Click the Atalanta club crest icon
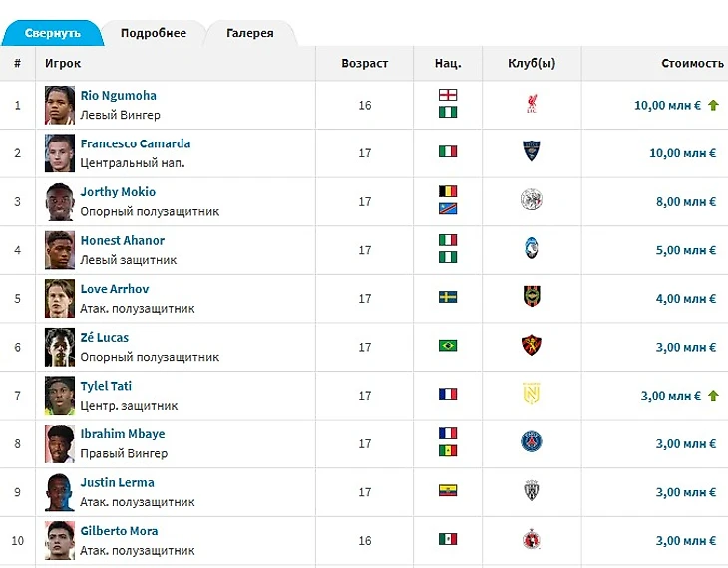Screen dimensions: 728x568 532,249
